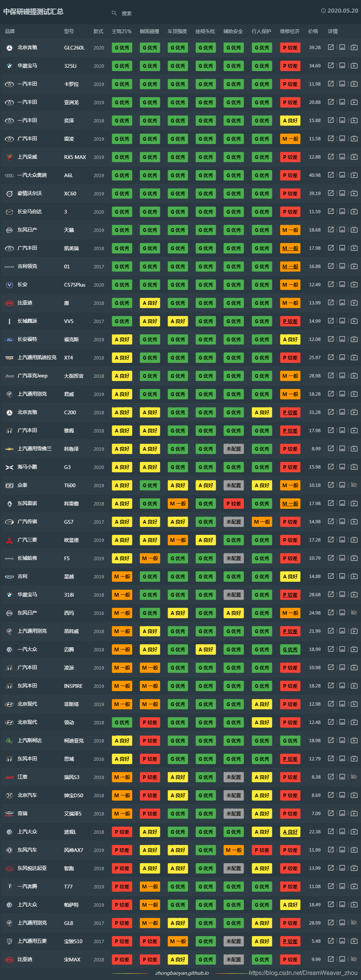Open underlined G 优秀 repair rating for 一汽大众 迈腾

click(290, 649)
